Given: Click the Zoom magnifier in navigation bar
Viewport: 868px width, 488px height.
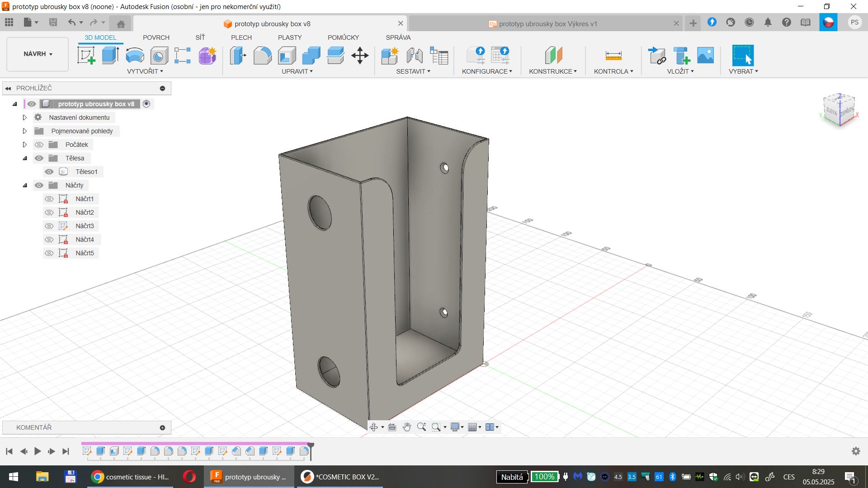Looking at the screenshot, I should coord(421,427).
